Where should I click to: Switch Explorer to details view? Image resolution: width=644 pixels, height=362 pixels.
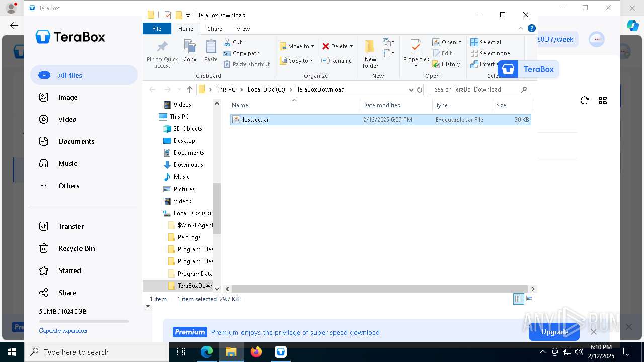point(519,299)
